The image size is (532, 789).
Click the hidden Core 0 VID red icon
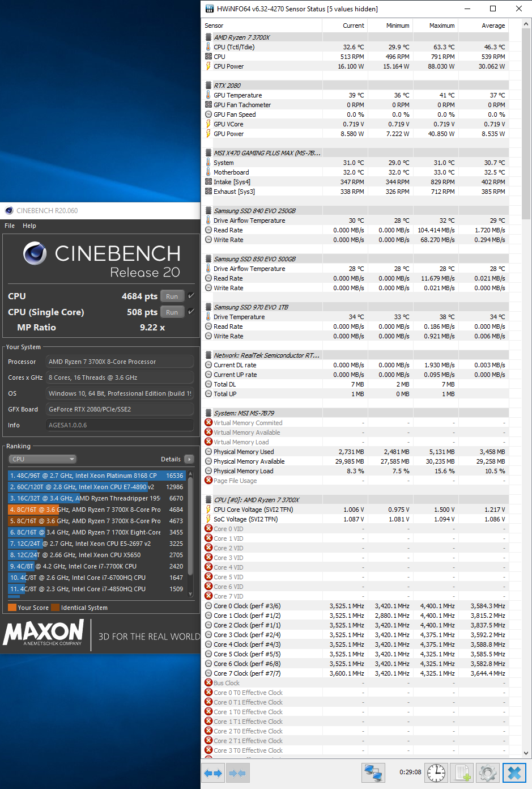point(208,529)
